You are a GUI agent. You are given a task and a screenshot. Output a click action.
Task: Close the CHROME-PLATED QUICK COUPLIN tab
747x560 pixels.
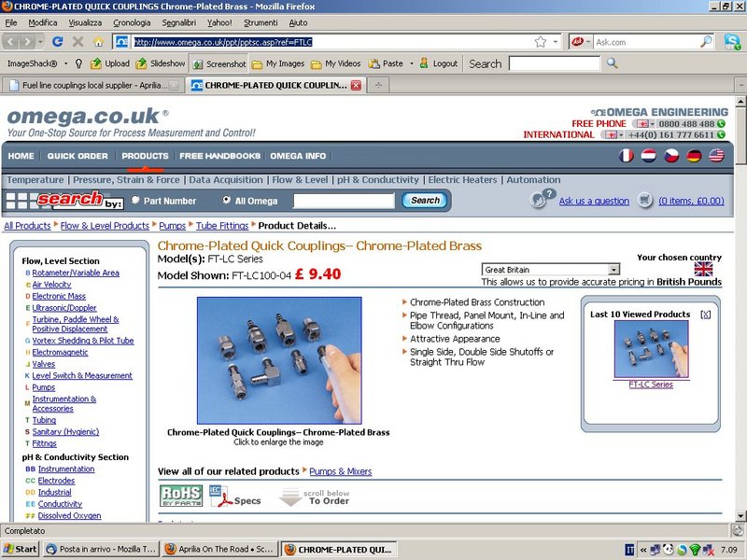356,85
